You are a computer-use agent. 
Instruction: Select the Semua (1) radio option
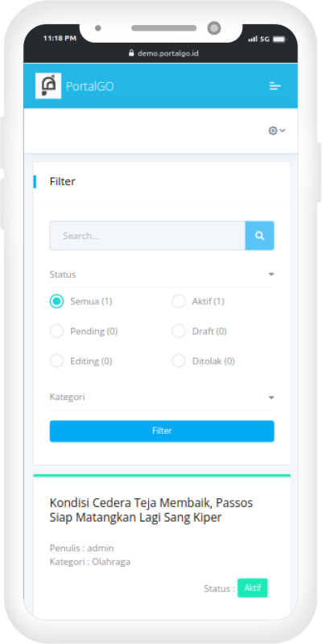(x=56, y=301)
